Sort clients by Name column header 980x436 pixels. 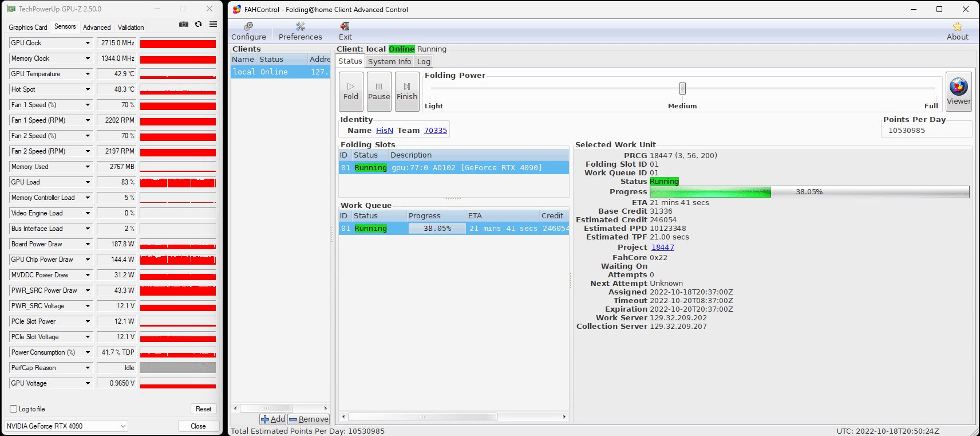(244, 60)
